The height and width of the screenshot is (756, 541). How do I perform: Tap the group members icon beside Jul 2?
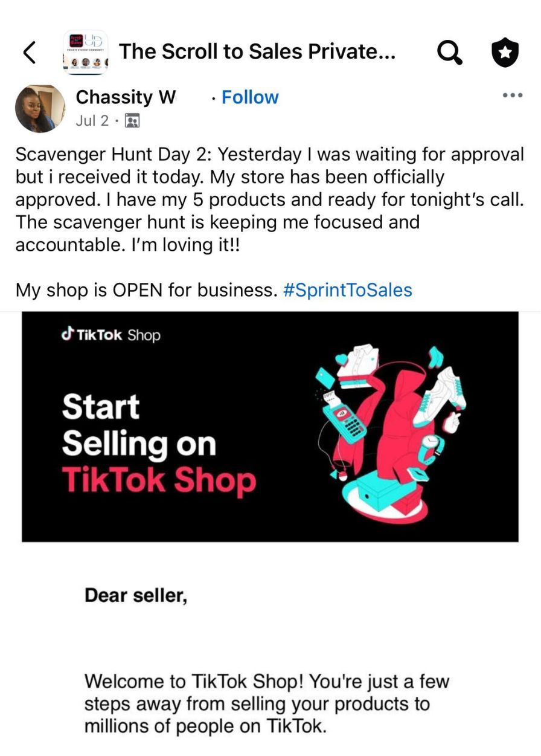(x=132, y=121)
